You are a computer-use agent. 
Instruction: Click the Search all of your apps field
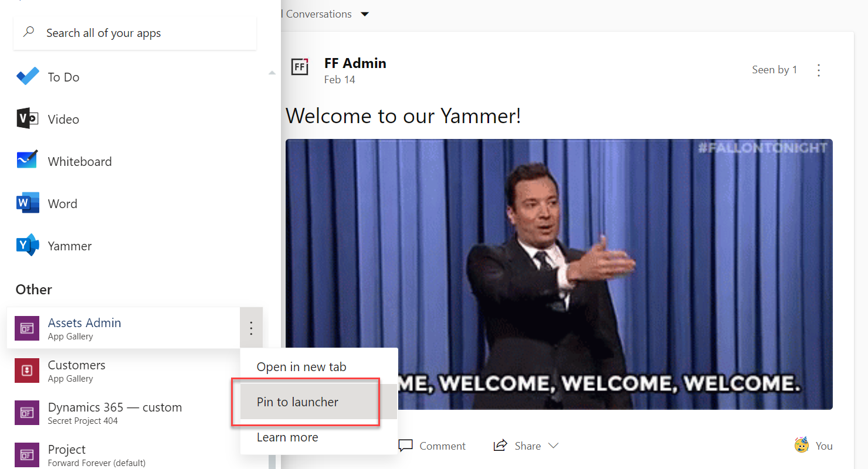tap(135, 33)
